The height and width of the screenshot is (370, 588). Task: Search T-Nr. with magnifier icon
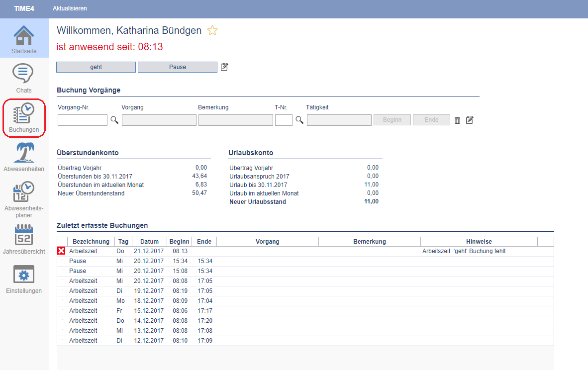(x=299, y=120)
